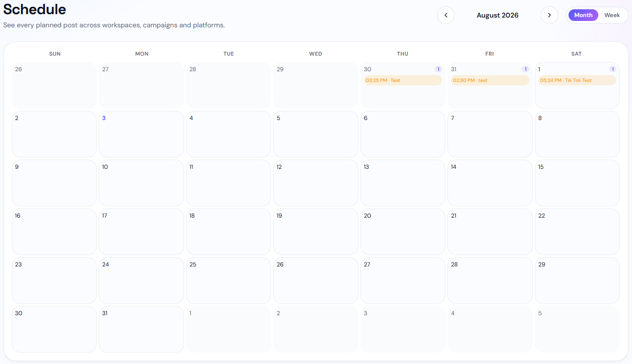The image size is (632, 364).
Task: Switch to the Month view
Action: click(583, 15)
